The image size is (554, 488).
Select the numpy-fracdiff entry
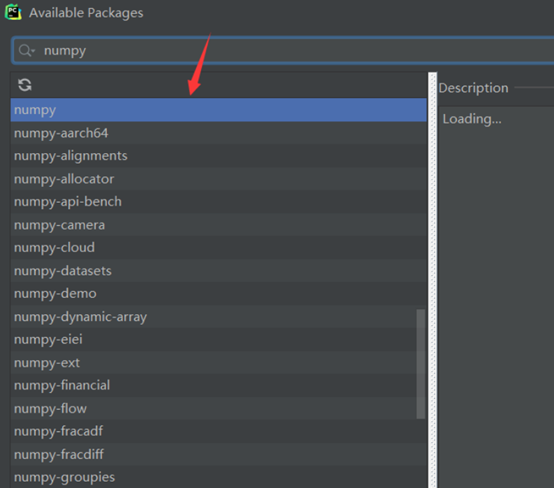coord(219,454)
